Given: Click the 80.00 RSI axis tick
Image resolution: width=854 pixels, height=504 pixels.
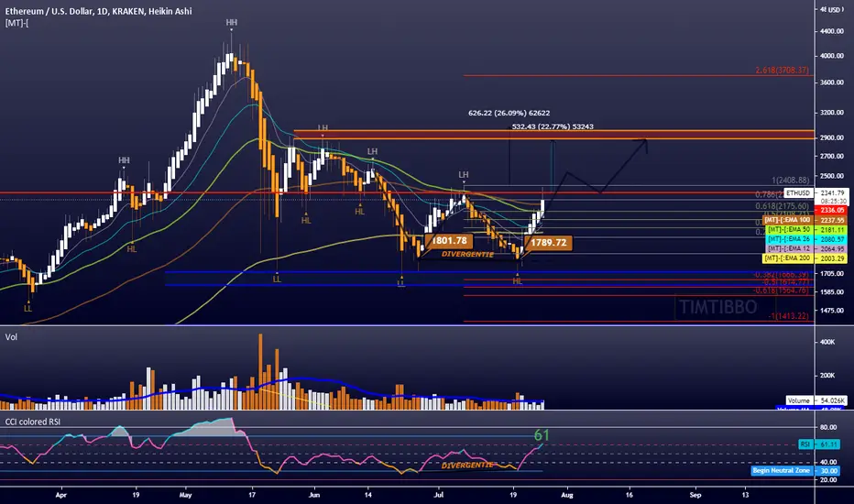Looking at the screenshot, I should 827,427.
